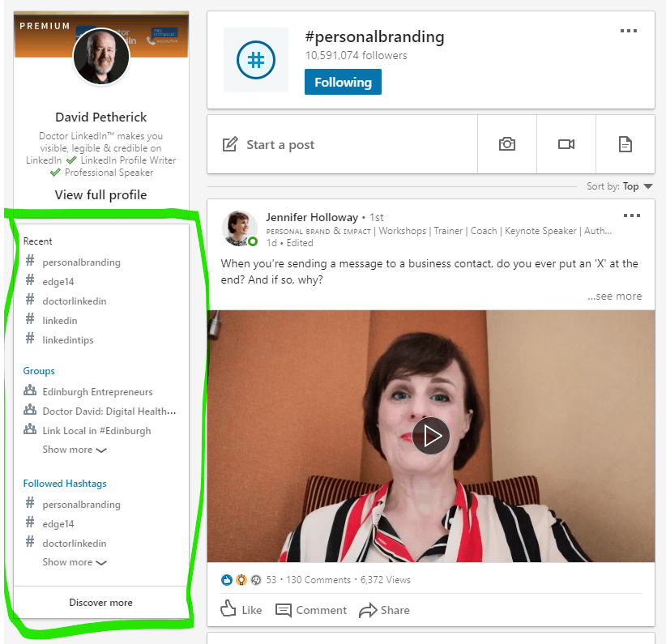Expand Groups list with Show more
The height and width of the screenshot is (644, 666).
(75, 450)
